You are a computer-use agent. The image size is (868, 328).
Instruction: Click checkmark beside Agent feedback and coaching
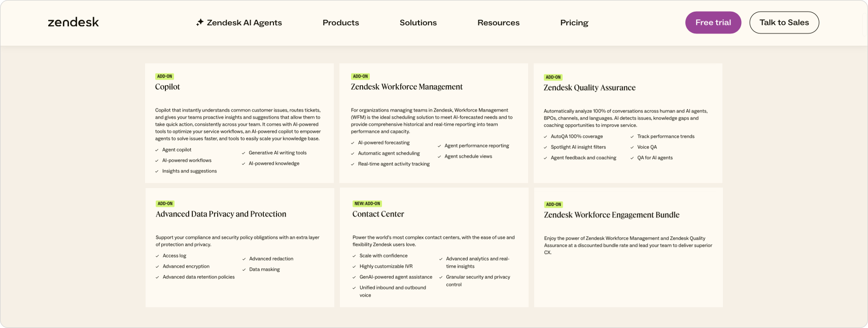click(x=546, y=158)
